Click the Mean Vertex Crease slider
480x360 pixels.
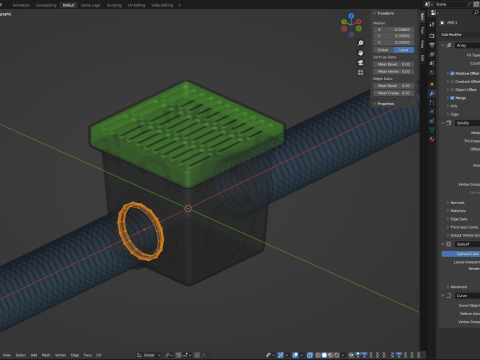[394, 71]
